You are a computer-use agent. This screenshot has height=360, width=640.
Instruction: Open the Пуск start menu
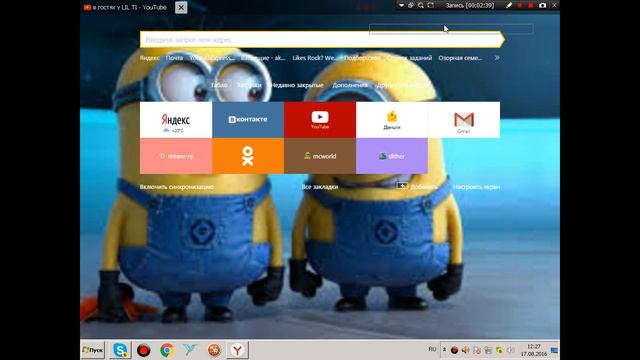[x=93, y=350]
